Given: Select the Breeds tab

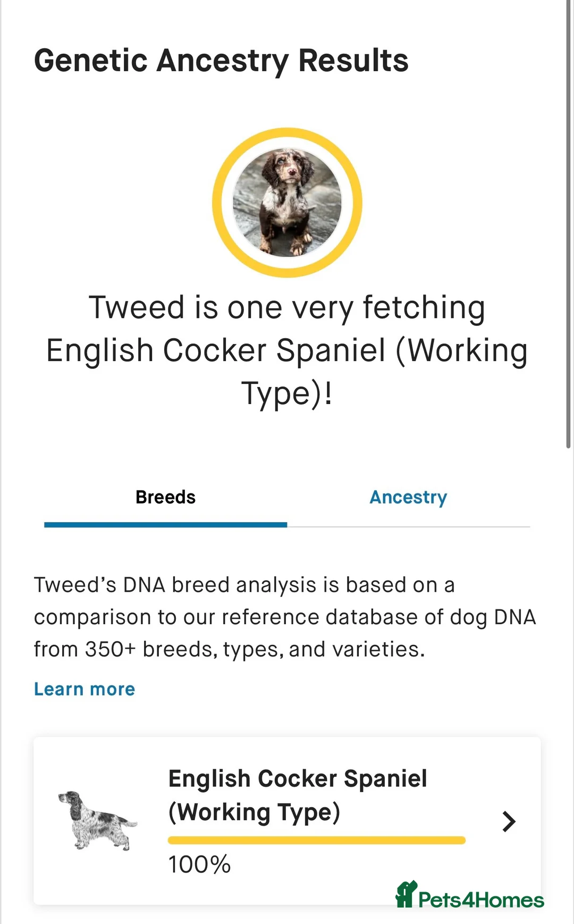Looking at the screenshot, I should pos(165,497).
